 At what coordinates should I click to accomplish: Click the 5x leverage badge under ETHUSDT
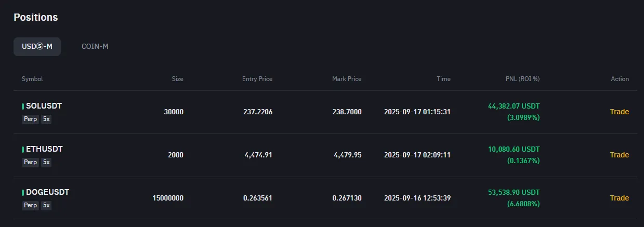tap(46, 162)
